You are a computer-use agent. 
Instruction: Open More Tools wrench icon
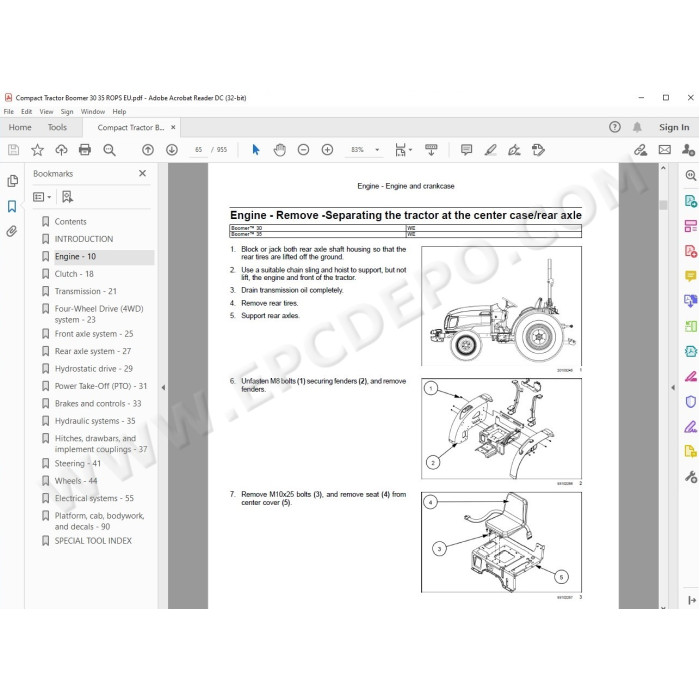691,477
